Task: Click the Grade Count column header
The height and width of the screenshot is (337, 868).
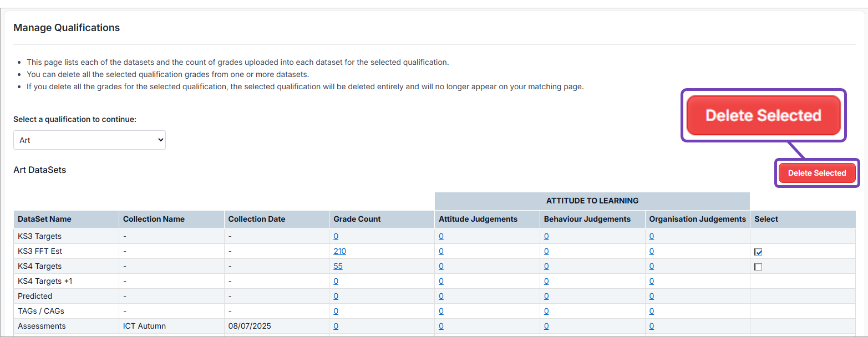Action: click(x=357, y=219)
